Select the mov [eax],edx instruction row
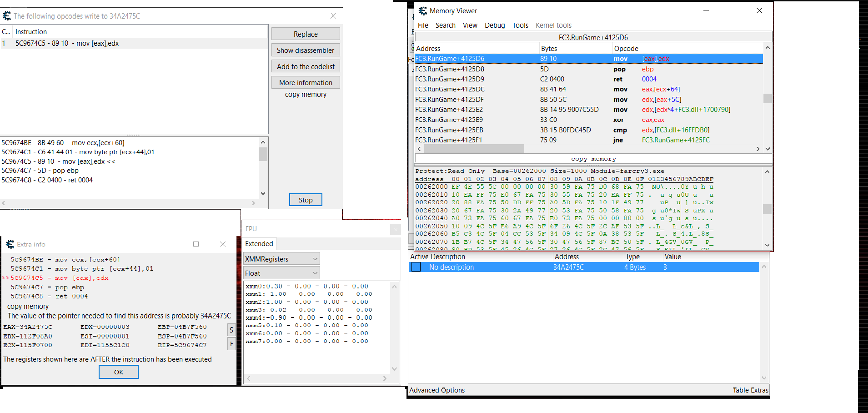The image size is (868, 413). [x=134, y=43]
